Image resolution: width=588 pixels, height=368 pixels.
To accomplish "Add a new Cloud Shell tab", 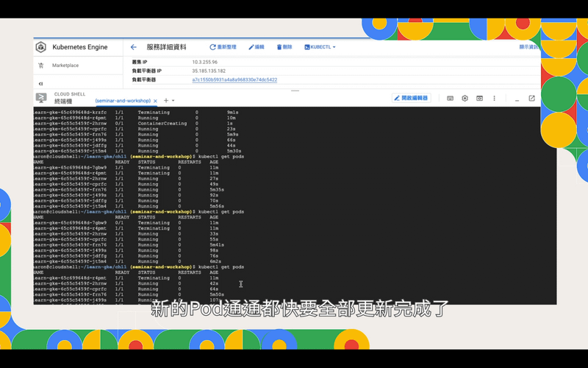I will [x=165, y=101].
